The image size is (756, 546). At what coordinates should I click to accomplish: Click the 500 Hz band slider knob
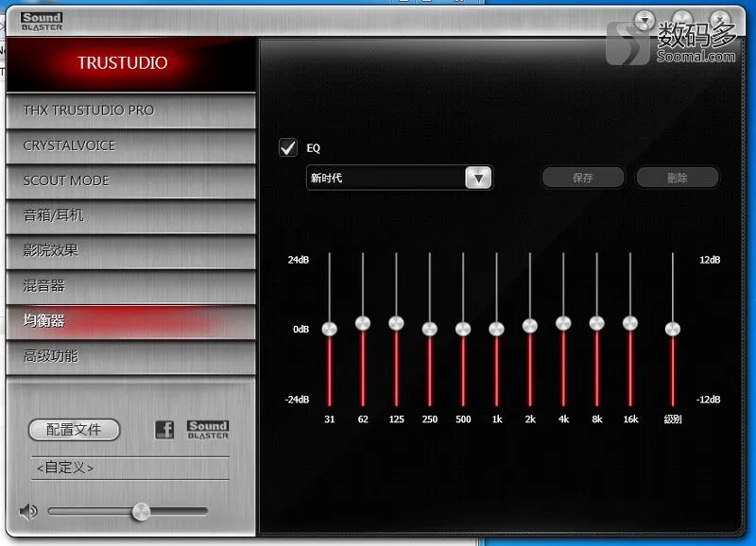coord(463,329)
